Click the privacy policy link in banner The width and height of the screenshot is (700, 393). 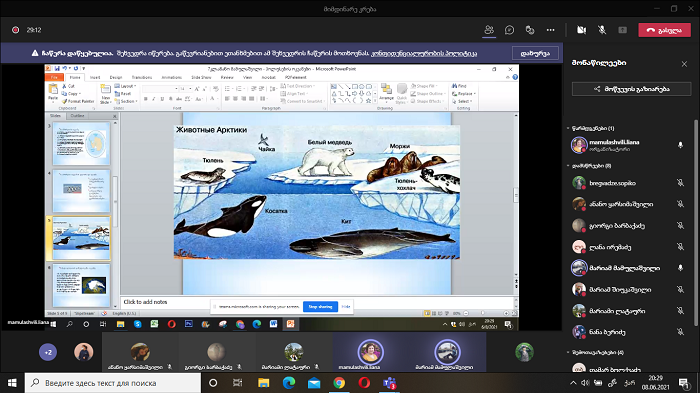(424, 53)
